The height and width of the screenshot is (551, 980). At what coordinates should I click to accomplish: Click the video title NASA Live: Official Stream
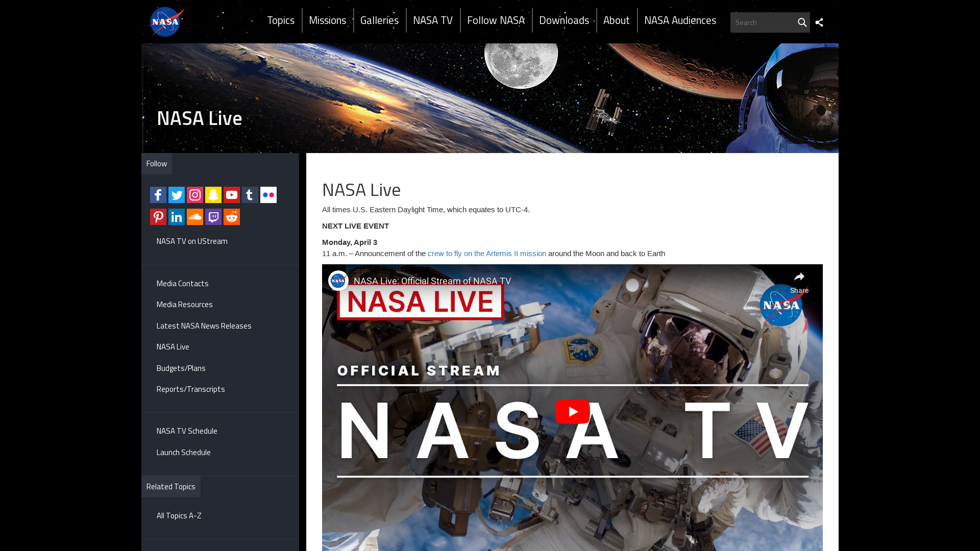[432, 281]
